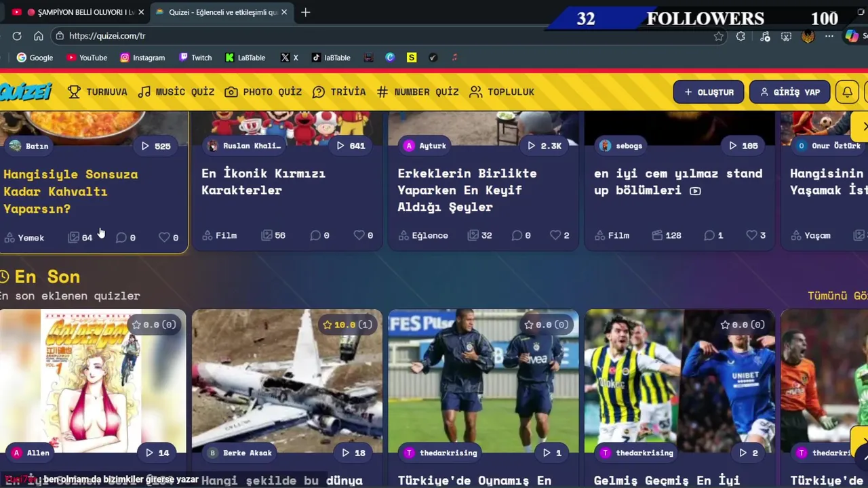Click the 641 plays badge by Ruslan Khali
This screenshot has width=868, height=488.
point(351,146)
